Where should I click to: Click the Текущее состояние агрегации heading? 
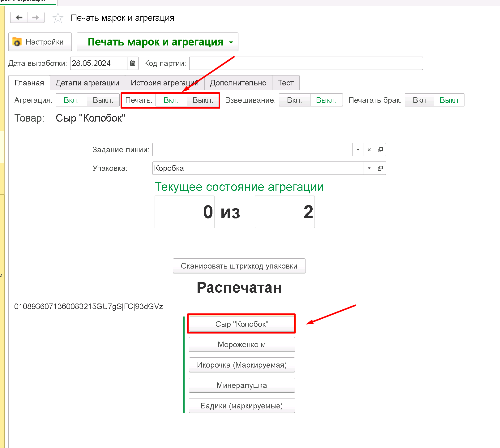click(x=239, y=187)
